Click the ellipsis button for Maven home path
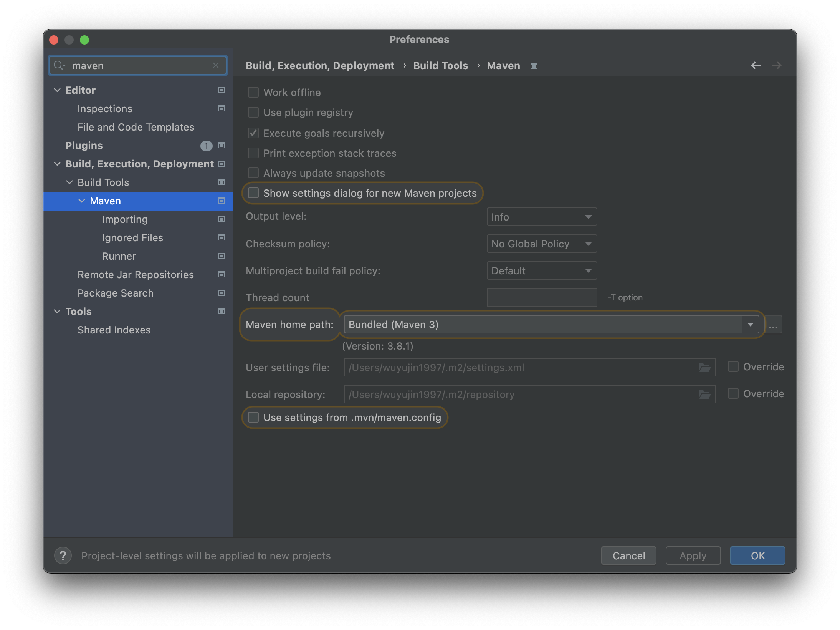 pyautogui.click(x=773, y=325)
